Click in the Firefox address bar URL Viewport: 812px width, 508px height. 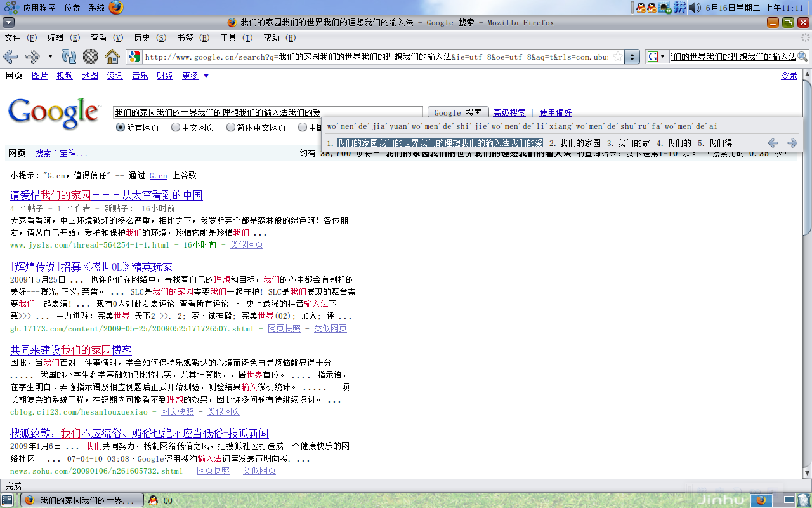(x=376, y=57)
